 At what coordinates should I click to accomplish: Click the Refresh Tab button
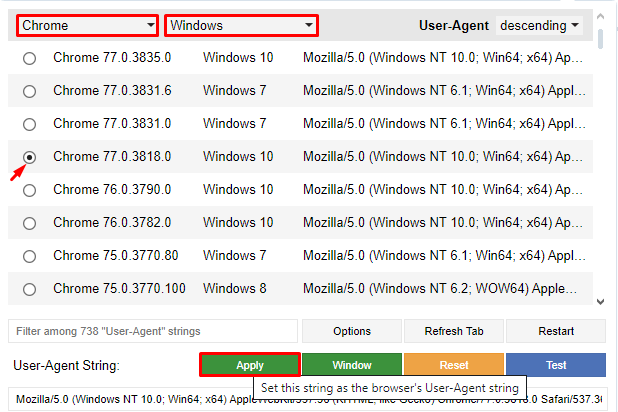[x=454, y=331]
